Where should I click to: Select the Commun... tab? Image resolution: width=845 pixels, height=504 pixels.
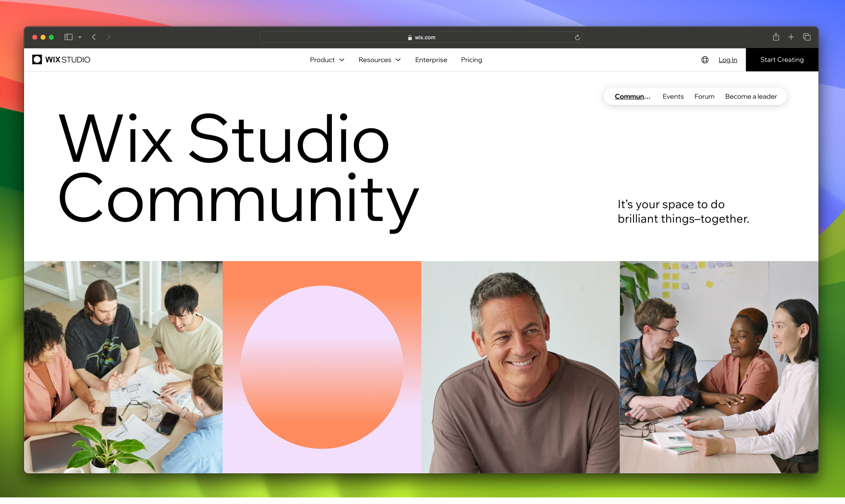click(632, 96)
